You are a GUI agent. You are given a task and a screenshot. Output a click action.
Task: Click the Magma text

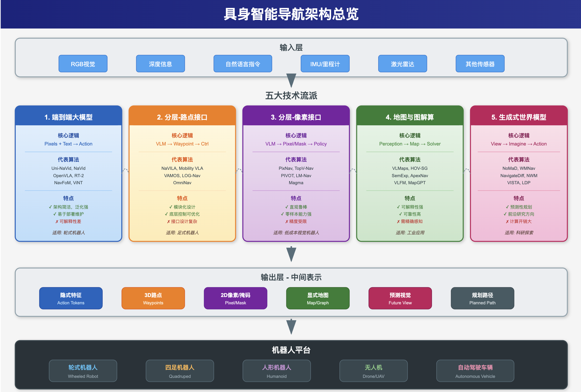click(296, 183)
